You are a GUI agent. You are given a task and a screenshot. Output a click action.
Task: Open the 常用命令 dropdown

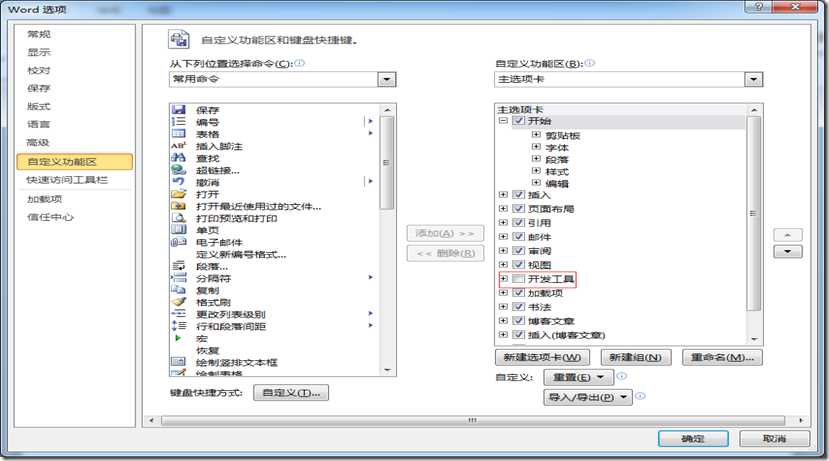coord(386,79)
